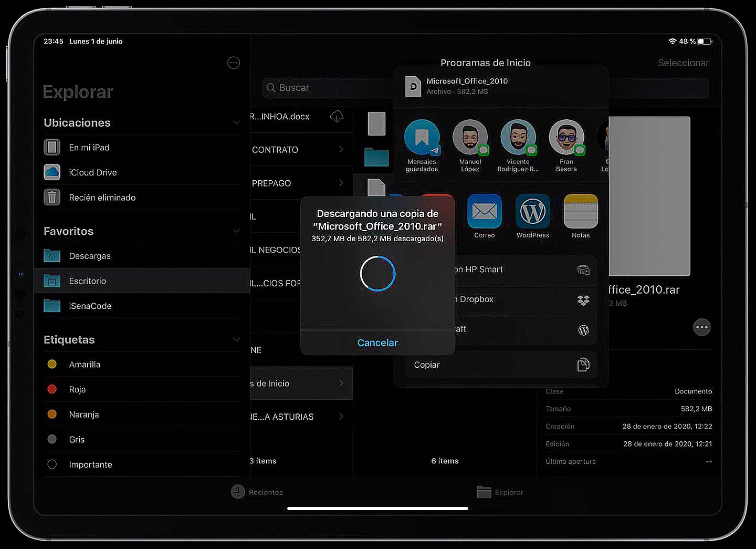
Task: Expand the CONTRATO folder chevron
Action: [341, 150]
